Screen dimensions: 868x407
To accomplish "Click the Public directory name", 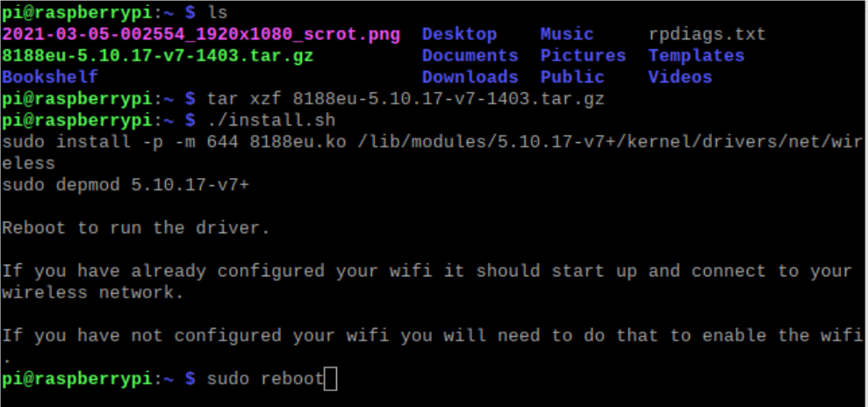I will point(572,77).
